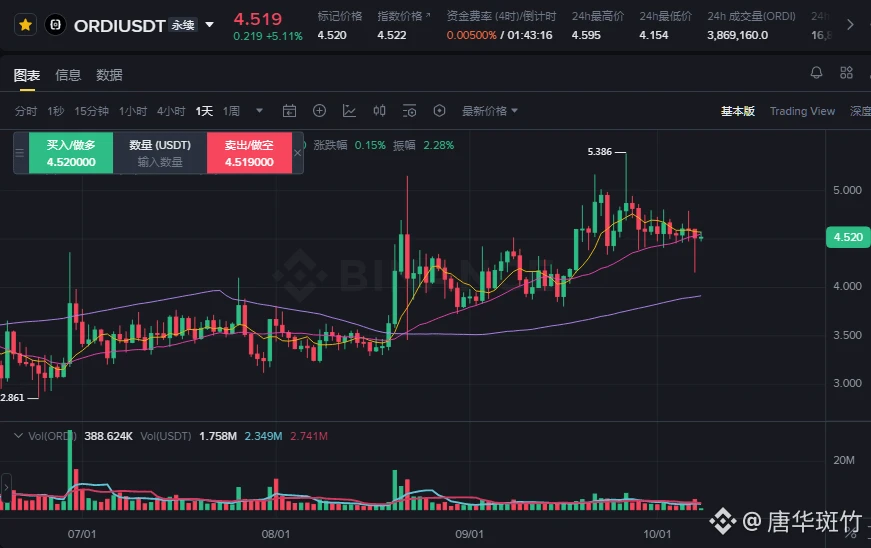
Task: Close the floating quick order panel
Action: coord(298,153)
